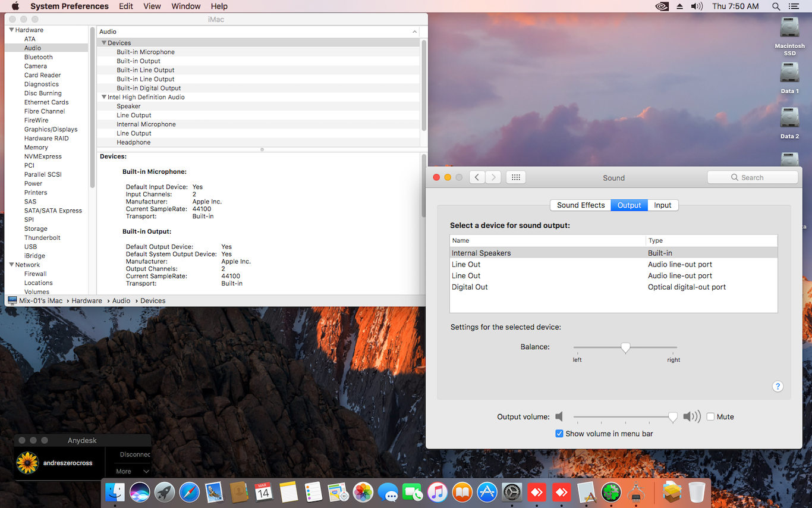
Task: Open Notification Center from menu bar
Action: 794,6
